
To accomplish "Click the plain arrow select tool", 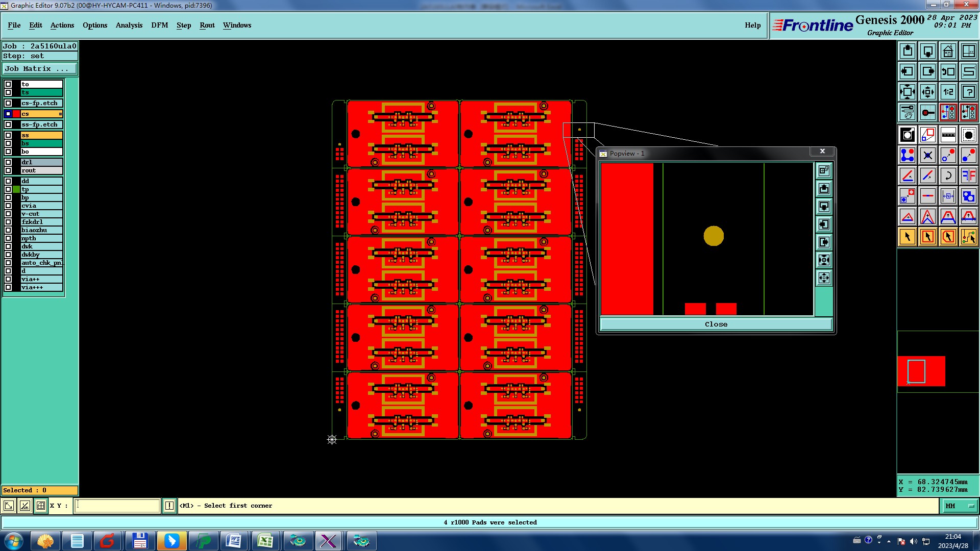I will coord(908,237).
